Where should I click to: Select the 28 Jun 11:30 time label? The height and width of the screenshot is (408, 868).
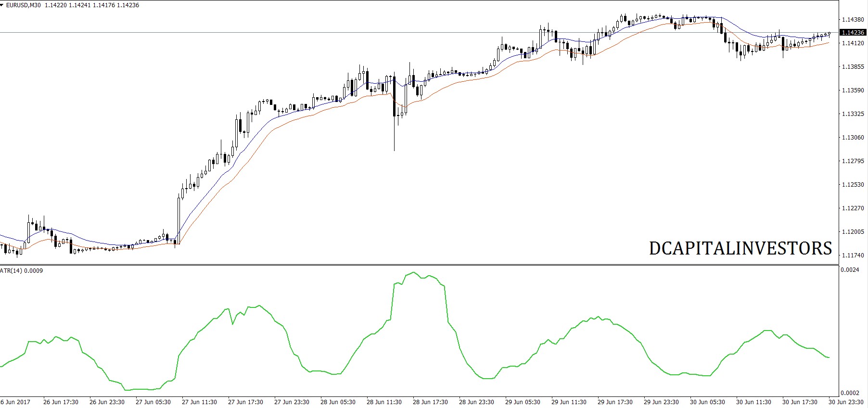[384, 402]
